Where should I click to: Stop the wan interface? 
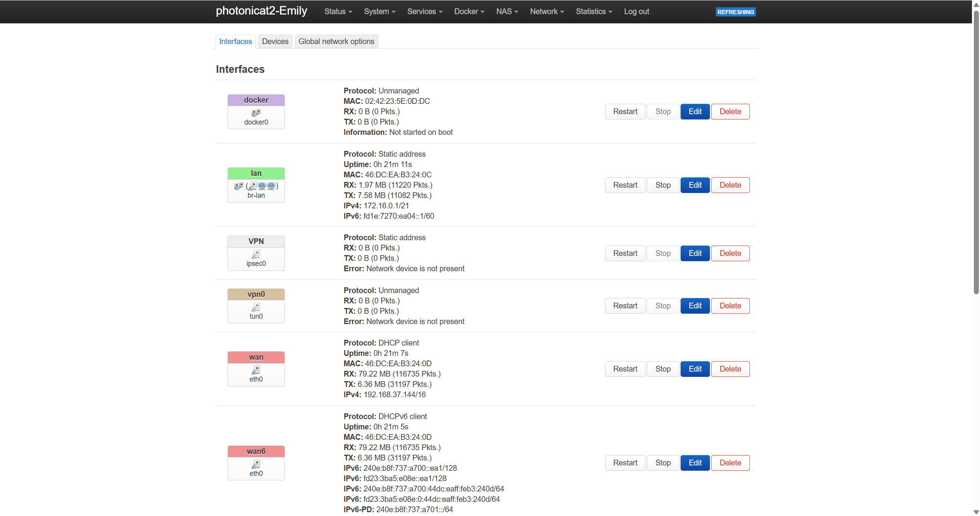pos(663,369)
